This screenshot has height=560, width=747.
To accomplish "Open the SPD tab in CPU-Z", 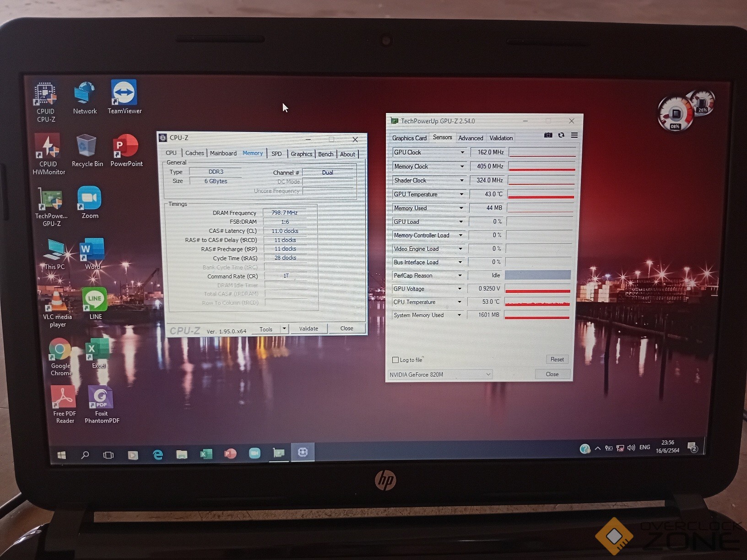I will [x=276, y=154].
